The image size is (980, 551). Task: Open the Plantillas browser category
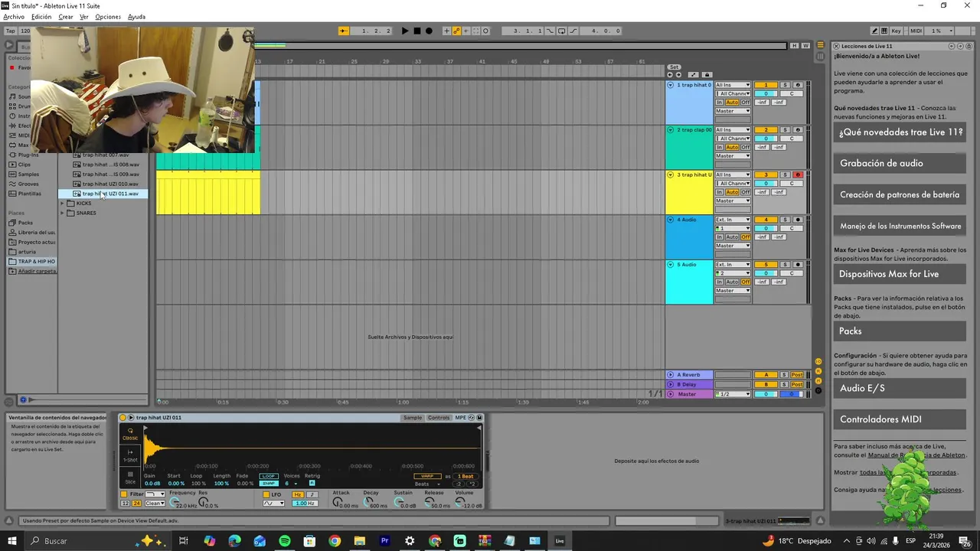tap(30, 194)
